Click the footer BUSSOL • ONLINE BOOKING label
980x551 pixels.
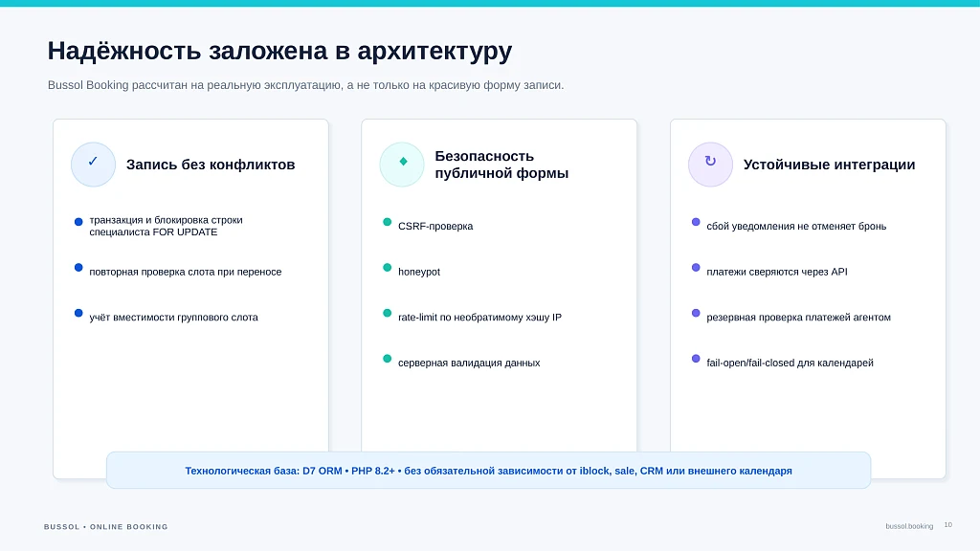[105, 527]
